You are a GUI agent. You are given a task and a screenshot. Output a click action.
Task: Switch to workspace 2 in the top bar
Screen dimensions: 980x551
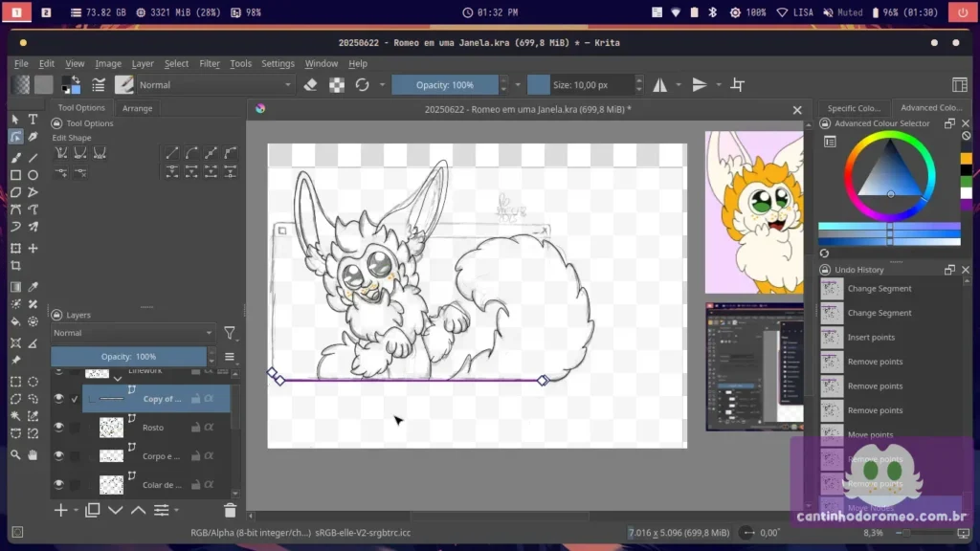[x=46, y=12]
